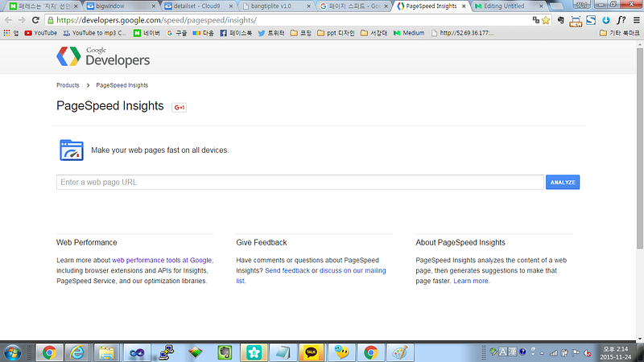Close the Editing Untitled tab
Screen dimensions: 644x362
click(x=541, y=6)
